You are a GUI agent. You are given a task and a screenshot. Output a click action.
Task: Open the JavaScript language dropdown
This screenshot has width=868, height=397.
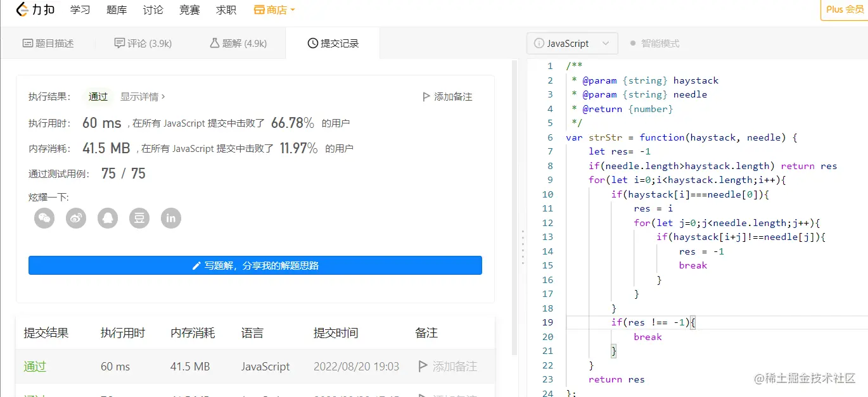pyautogui.click(x=572, y=44)
